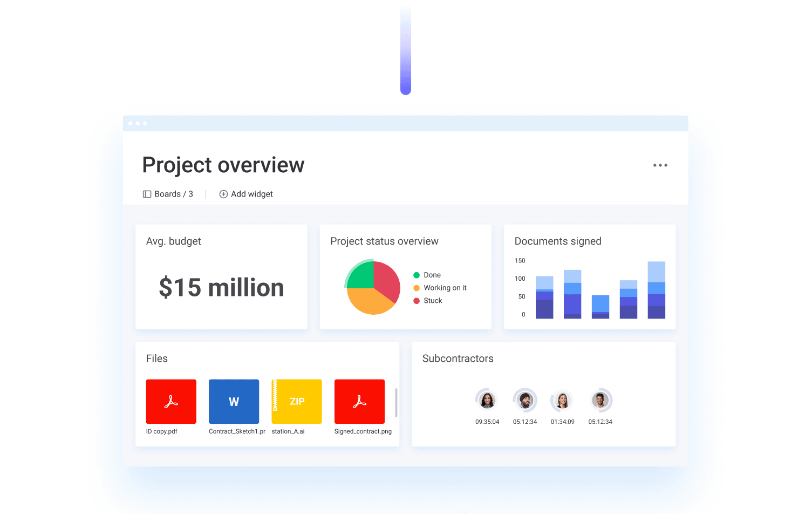Open the Signed_contract.png file icon
Screen dimensions: 812x514
pyautogui.click(x=359, y=401)
